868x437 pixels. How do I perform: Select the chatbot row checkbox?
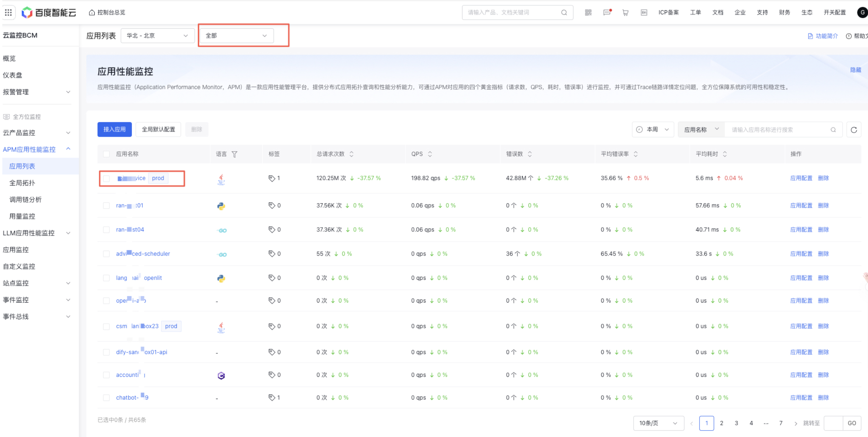pos(106,398)
